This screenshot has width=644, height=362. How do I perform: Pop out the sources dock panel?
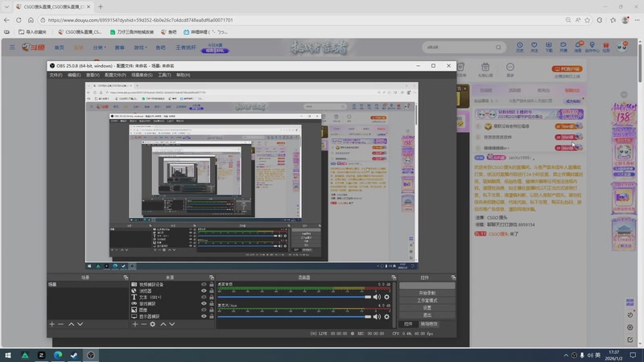[212, 278]
